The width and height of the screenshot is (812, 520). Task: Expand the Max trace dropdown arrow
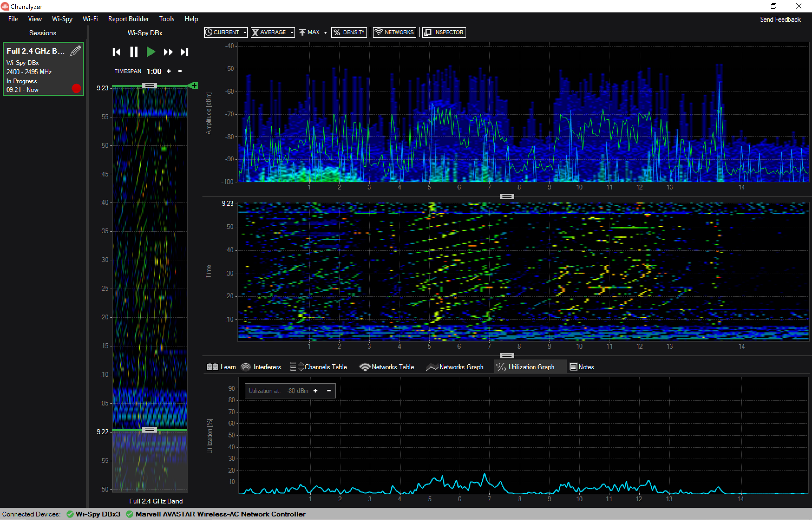coord(325,32)
